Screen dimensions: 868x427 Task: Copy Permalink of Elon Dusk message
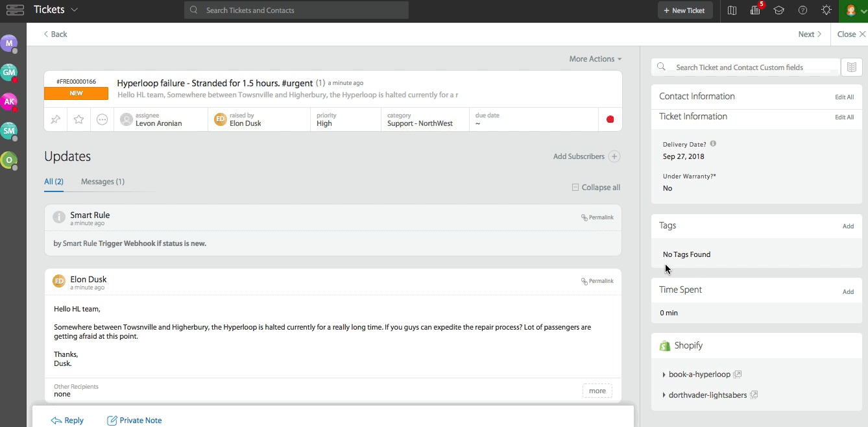click(x=597, y=281)
